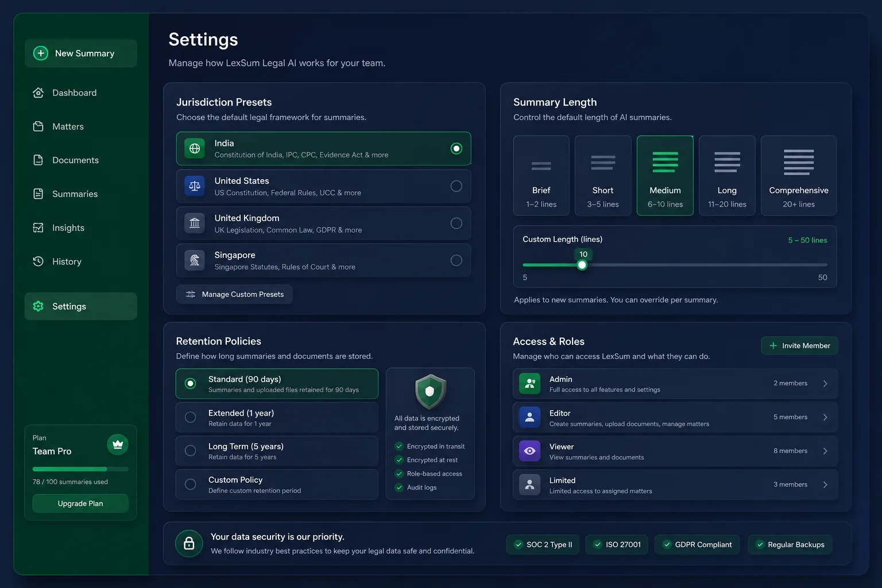882x588 pixels.
Task: Click the Editor role person icon
Action: [x=529, y=417]
